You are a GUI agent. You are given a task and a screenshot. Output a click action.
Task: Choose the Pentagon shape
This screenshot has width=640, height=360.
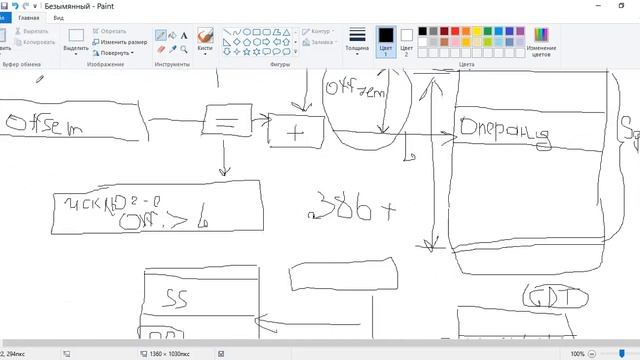click(x=247, y=42)
